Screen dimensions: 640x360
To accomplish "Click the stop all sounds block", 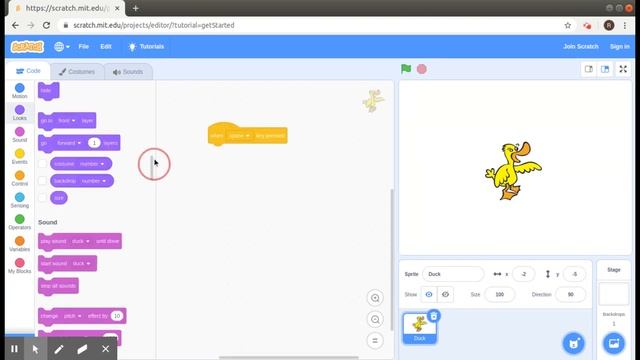I will click(x=58, y=286).
